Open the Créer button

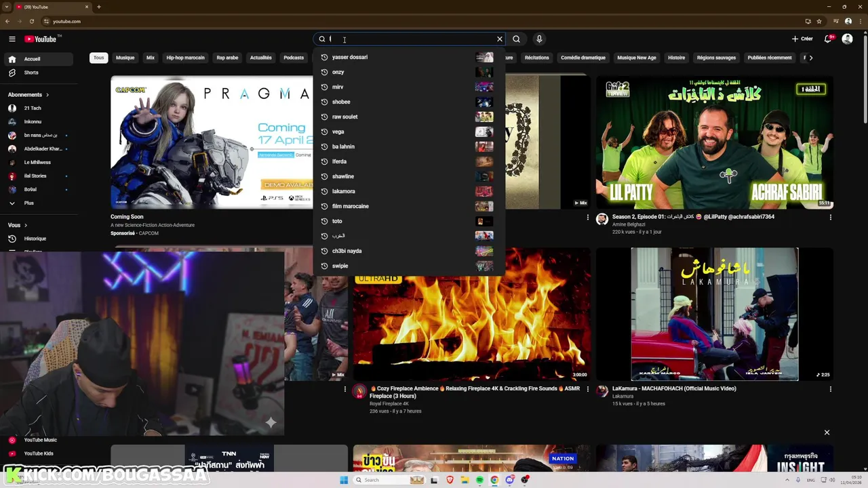(802, 39)
